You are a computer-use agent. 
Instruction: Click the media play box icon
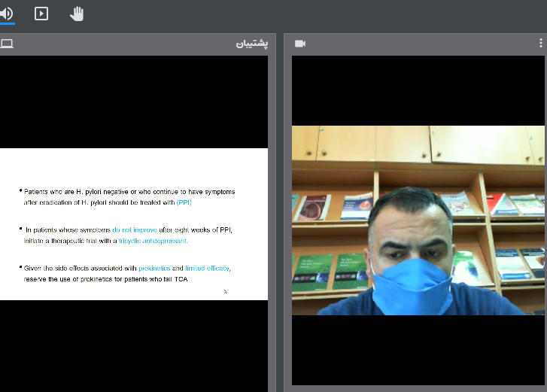pos(41,14)
